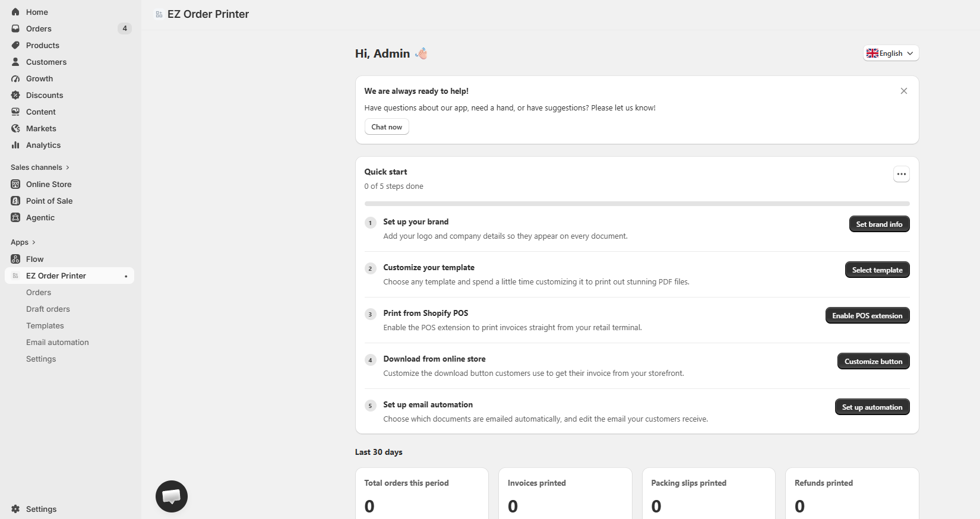Go to Draft orders submenu item
Viewport: 980px width, 519px height.
pos(48,309)
